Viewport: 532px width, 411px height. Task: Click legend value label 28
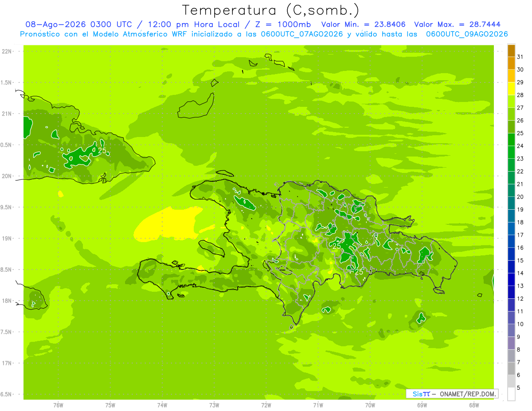[x=520, y=95]
